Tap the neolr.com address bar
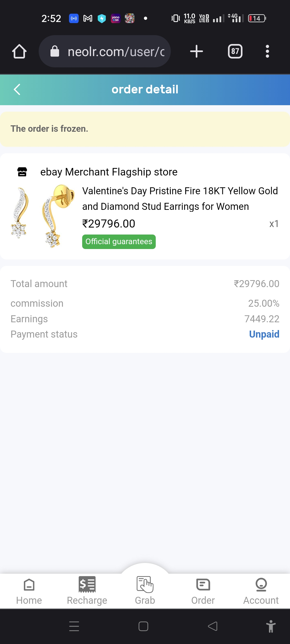The image size is (290, 644). (115, 52)
